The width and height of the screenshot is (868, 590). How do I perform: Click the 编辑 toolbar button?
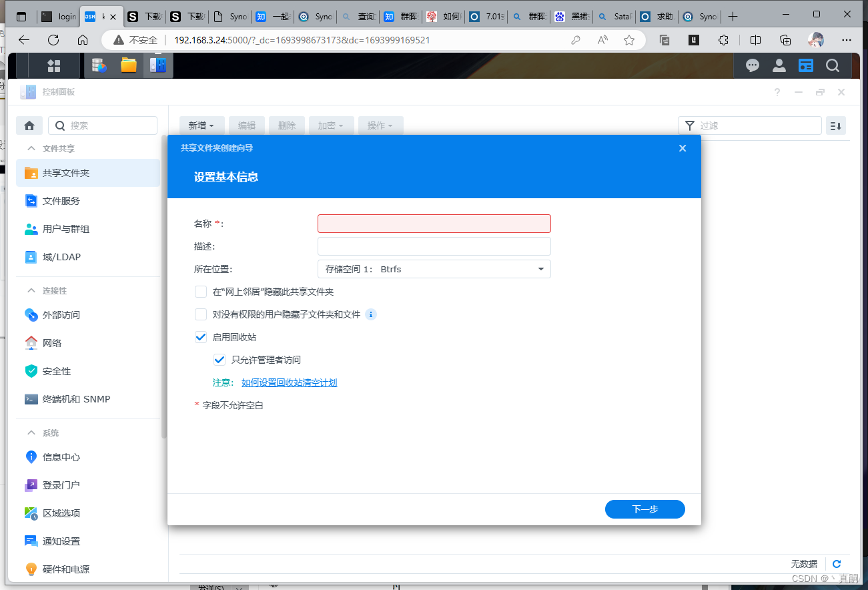(247, 125)
